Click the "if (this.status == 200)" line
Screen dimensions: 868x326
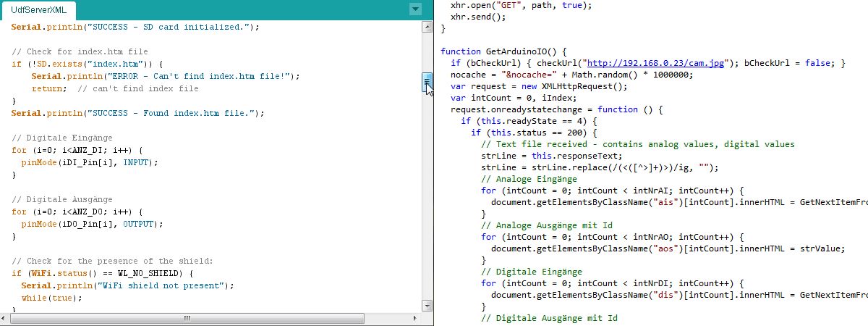533,133
